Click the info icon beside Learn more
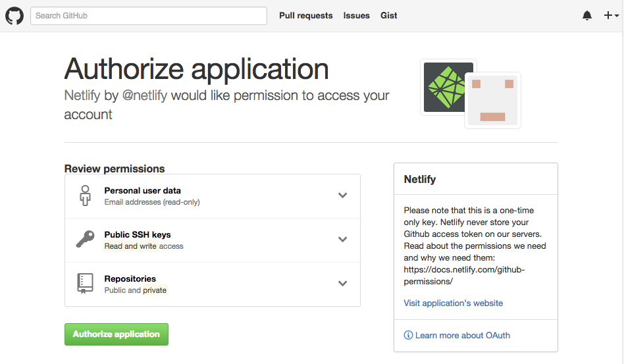Screen dimensions: 624x364 408,336
